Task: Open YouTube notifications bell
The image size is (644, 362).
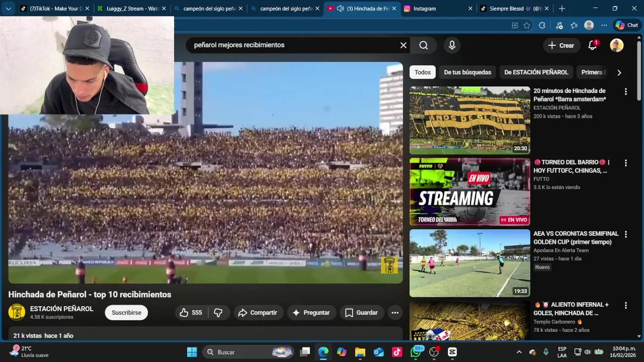Action: coord(593,45)
